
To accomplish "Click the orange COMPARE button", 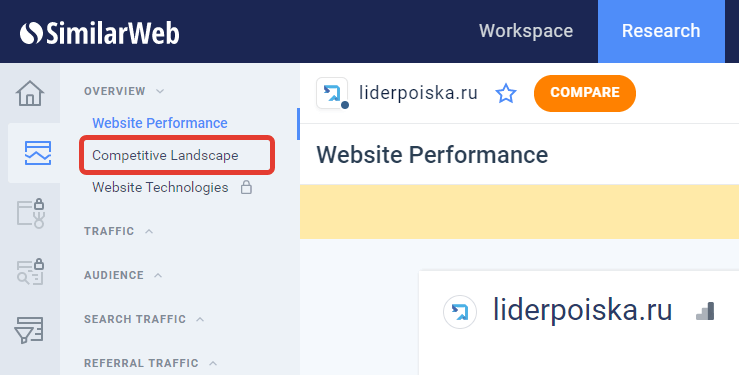I will click(x=584, y=93).
